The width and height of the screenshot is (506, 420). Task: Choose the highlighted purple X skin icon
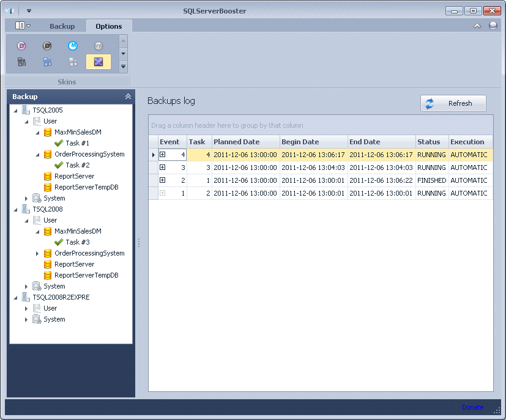pos(99,62)
